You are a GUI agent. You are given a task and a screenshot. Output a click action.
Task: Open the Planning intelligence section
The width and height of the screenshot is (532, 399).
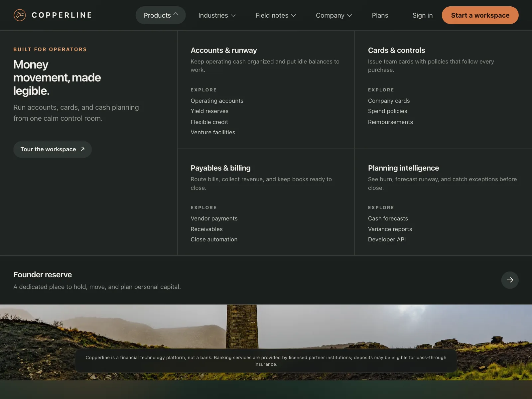pyautogui.click(x=403, y=168)
